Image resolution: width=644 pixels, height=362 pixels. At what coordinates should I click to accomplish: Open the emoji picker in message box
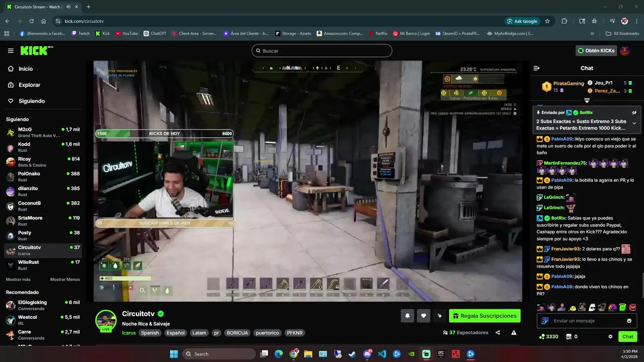pos(629,321)
